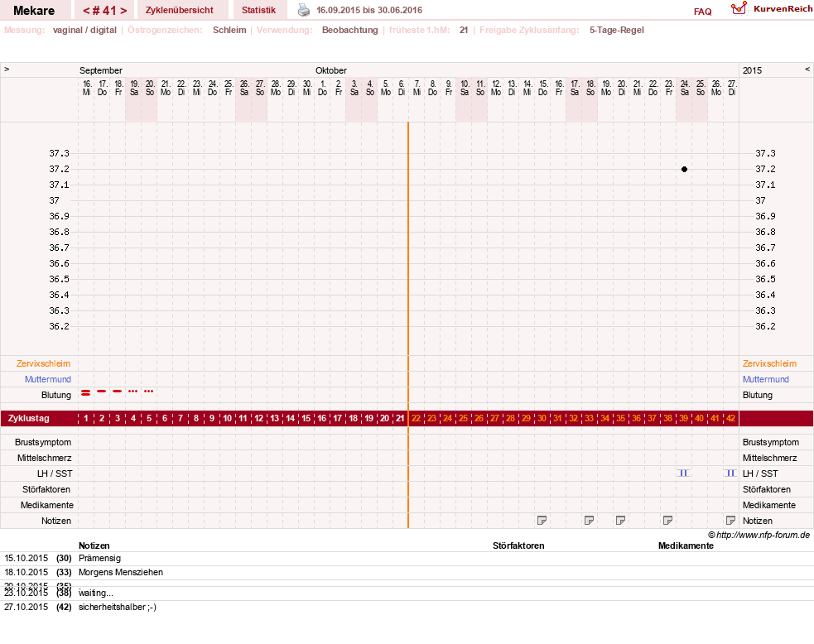Image resolution: width=814 pixels, height=644 pixels.
Task: Click the temperature point at 37.2
Action: coord(684,169)
